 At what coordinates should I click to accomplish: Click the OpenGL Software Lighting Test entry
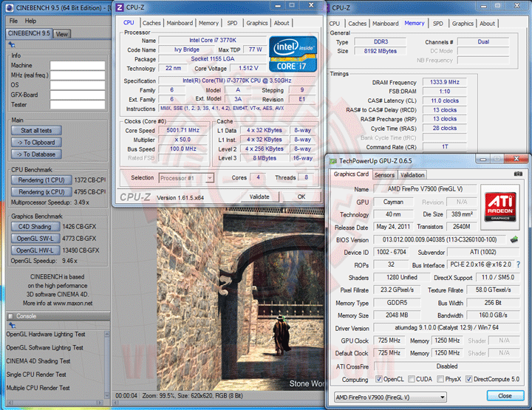(x=45, y=348)
